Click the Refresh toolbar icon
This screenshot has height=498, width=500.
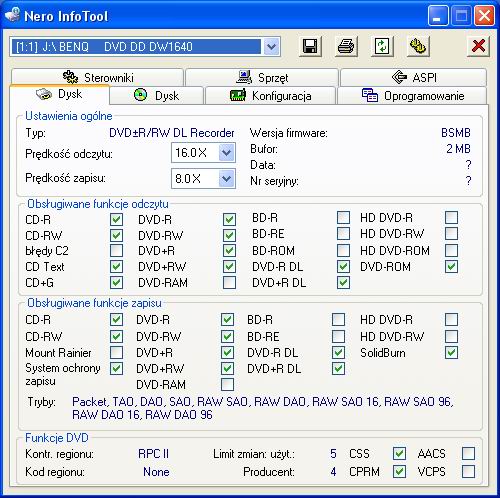pos(382,46)
